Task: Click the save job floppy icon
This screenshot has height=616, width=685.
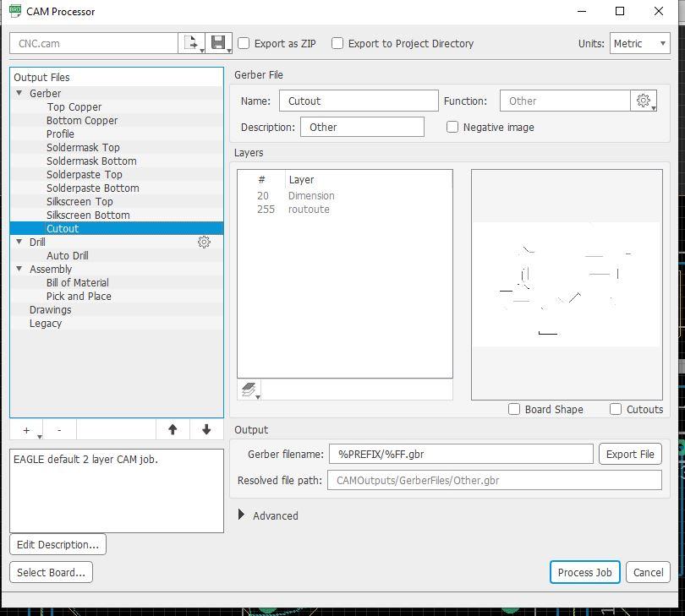Action: [218, 43]
